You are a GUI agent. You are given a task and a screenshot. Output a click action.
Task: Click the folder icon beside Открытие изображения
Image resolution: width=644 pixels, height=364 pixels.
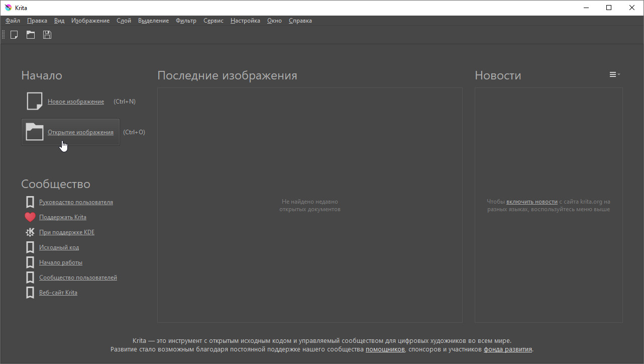pos(34,132)
